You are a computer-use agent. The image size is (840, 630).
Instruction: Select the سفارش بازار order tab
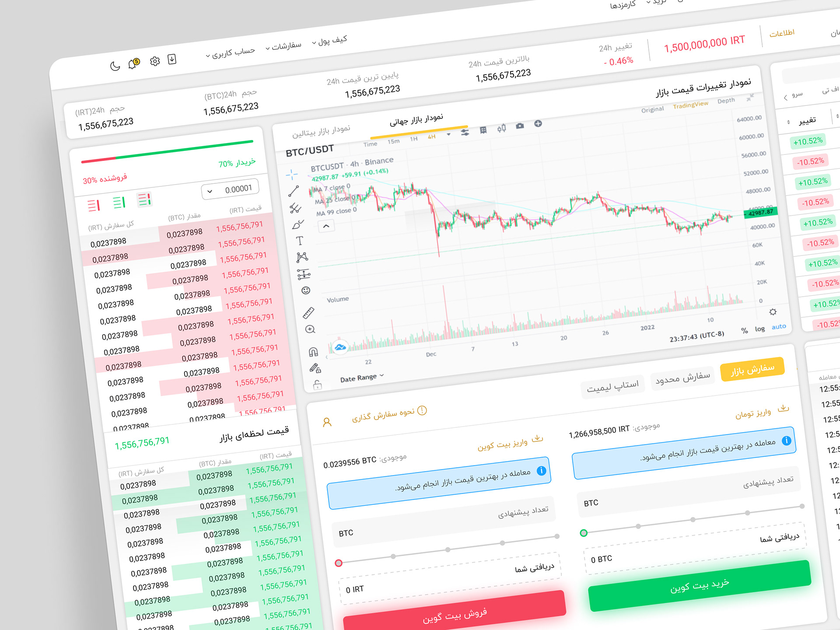[x=752, y=370]
